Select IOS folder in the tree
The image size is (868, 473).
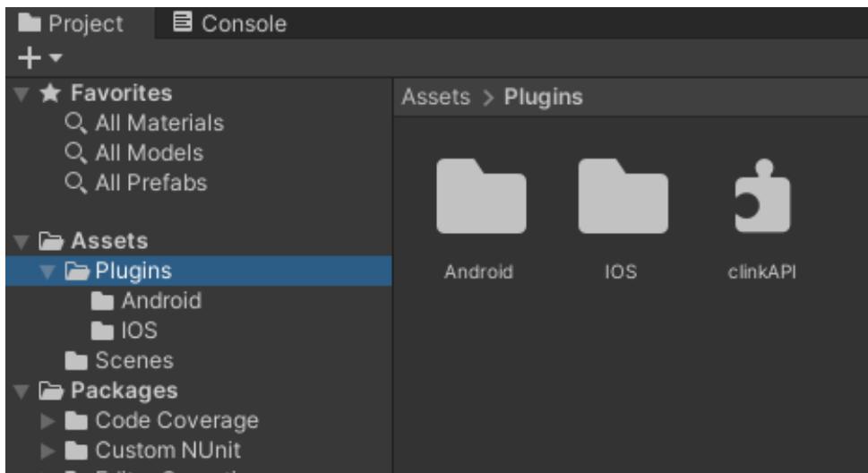coord(138,331)
